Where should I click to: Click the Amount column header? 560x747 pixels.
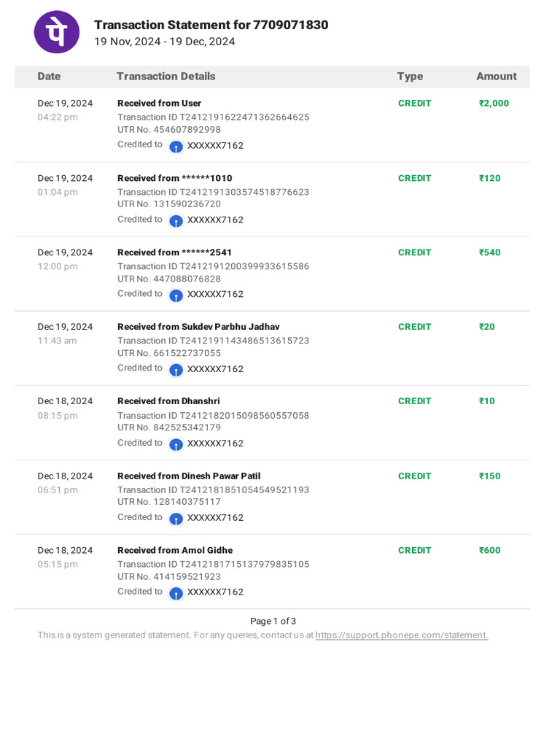tap(496, 77)
